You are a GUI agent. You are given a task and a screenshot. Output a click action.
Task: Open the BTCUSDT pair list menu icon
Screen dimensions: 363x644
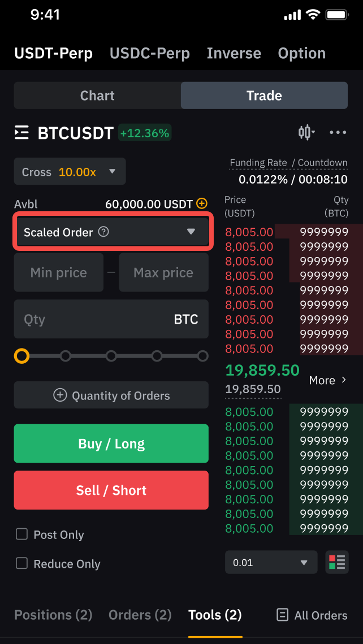(x=21, y=133)
